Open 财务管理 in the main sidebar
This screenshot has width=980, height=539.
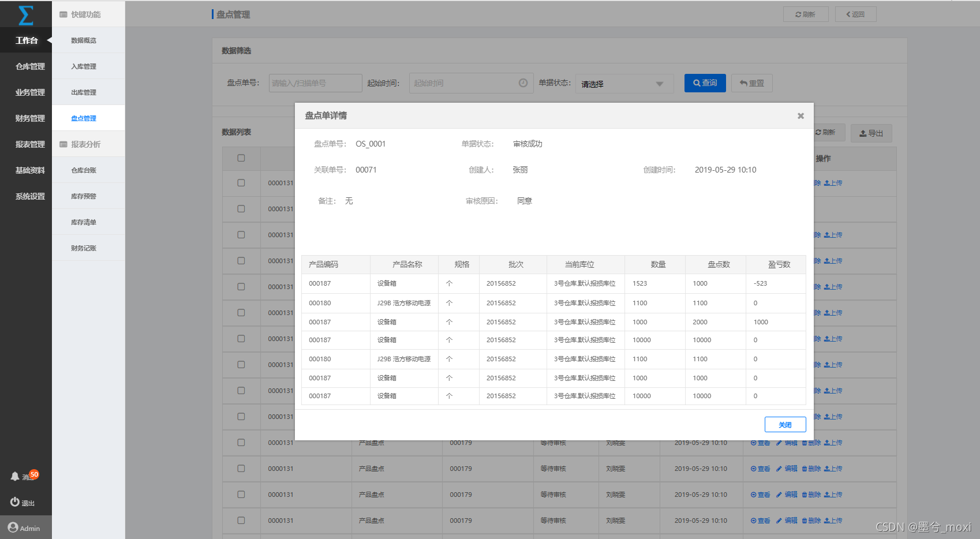point(30,118)
